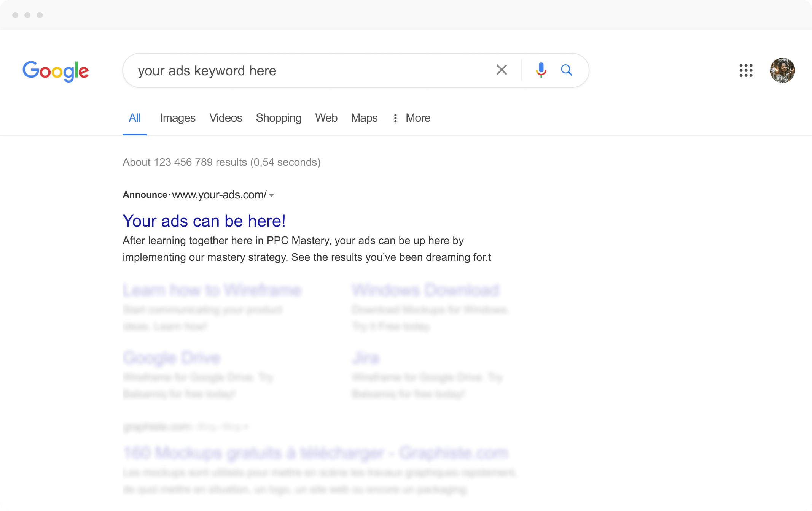Click the www.your-ads.com URL
The width and height of the screenshot is (812, 511).
click(219, 195)
